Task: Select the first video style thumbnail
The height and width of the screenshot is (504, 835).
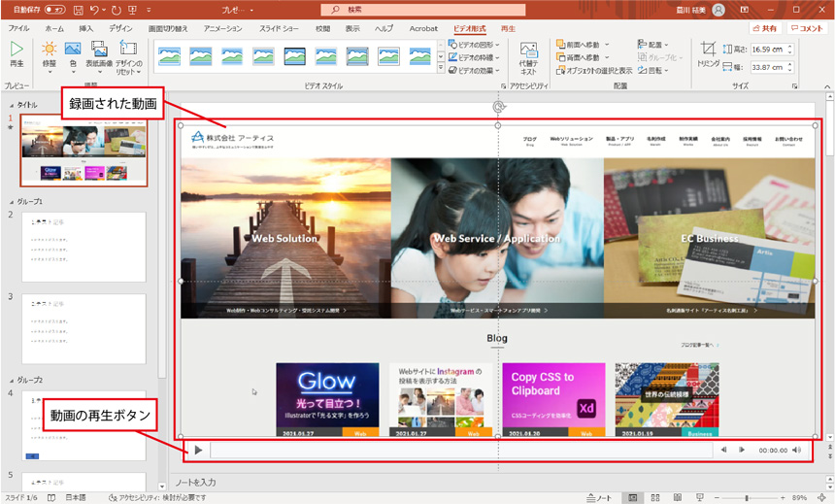Action: tap(169, 56)
